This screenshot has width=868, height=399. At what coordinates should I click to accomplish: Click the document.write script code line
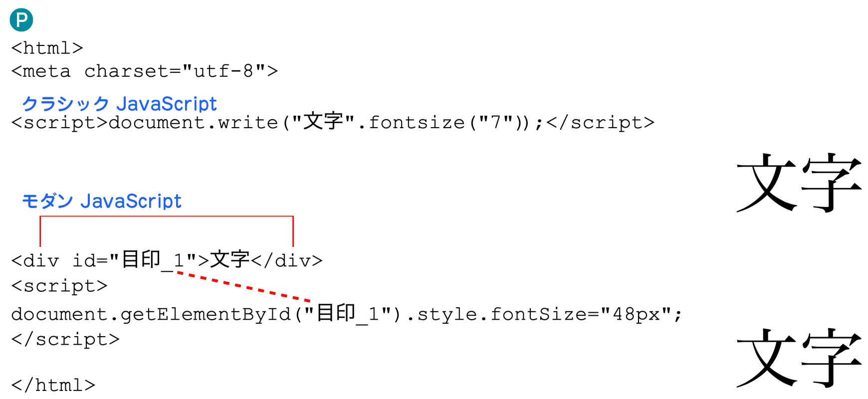point(333,122)
